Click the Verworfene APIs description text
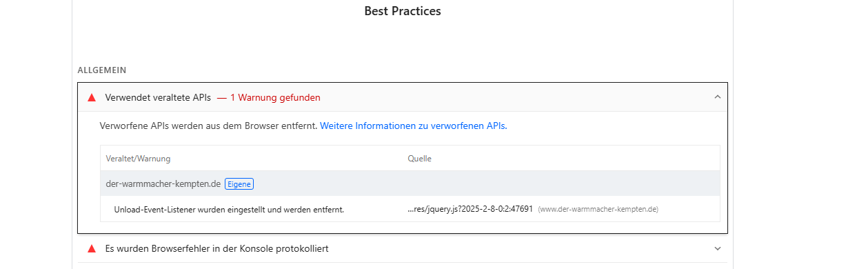This screenshot has height=269, width=868. click(209, 126)
